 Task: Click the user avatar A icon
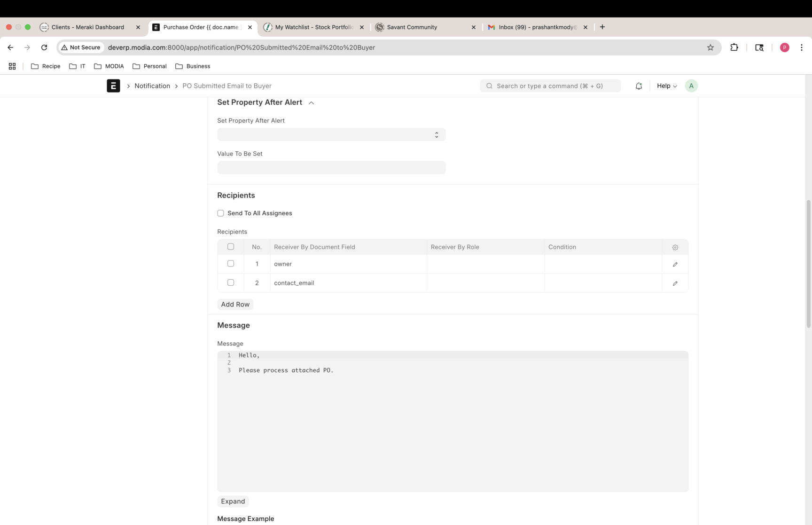(x=691, y=86)
